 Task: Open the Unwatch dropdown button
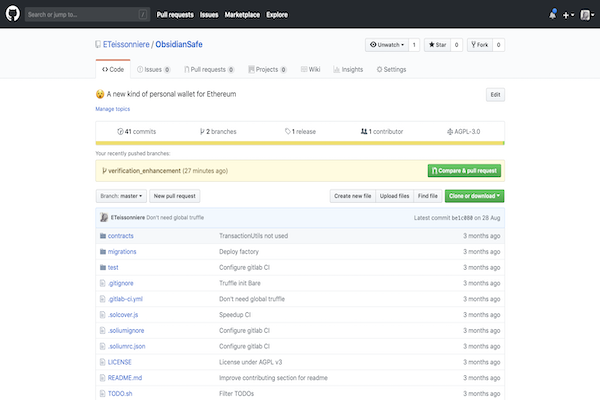[387, 45]
